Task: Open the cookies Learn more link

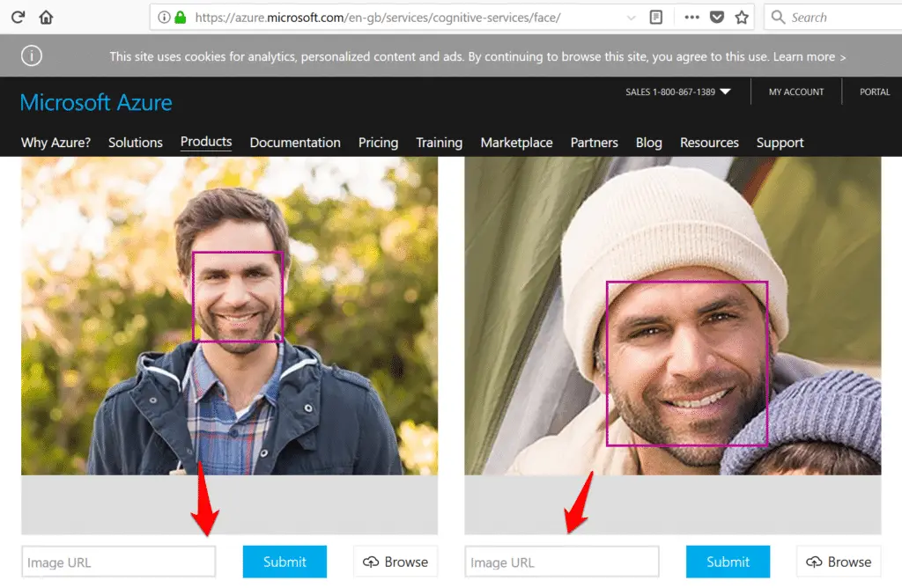Action: 806,55
